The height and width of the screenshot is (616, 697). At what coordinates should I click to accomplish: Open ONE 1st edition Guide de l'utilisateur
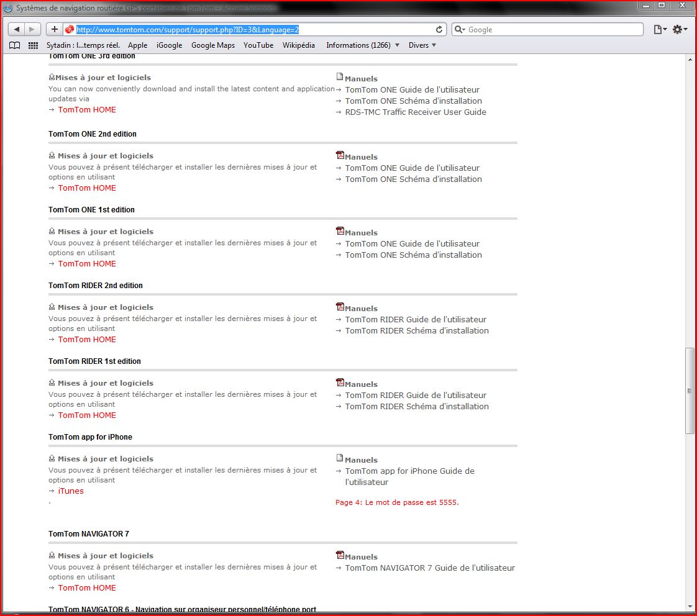(412, 243)
